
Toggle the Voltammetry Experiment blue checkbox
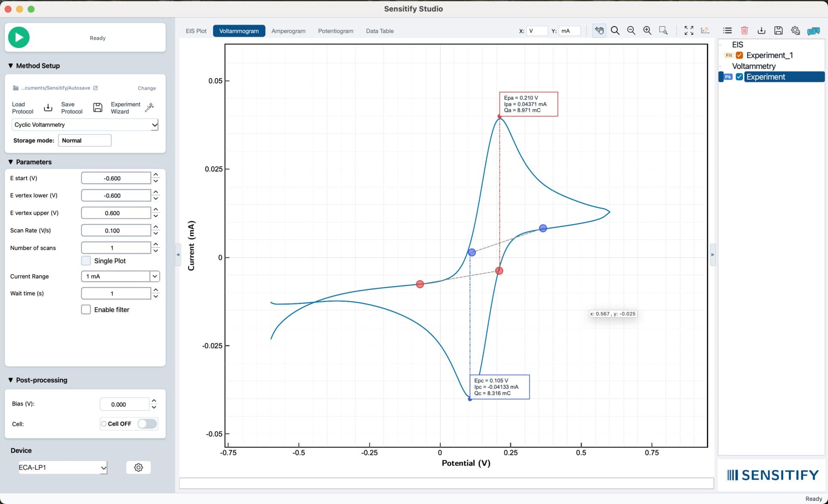pos(739,77)
